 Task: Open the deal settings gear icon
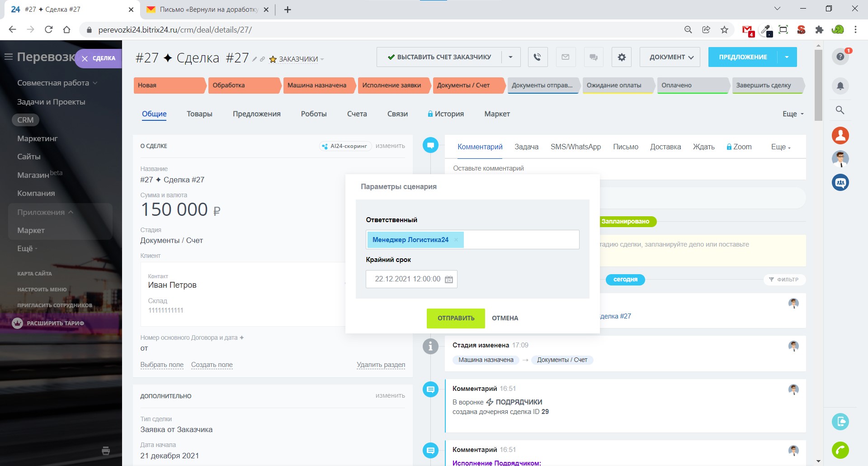coord(622,57)
